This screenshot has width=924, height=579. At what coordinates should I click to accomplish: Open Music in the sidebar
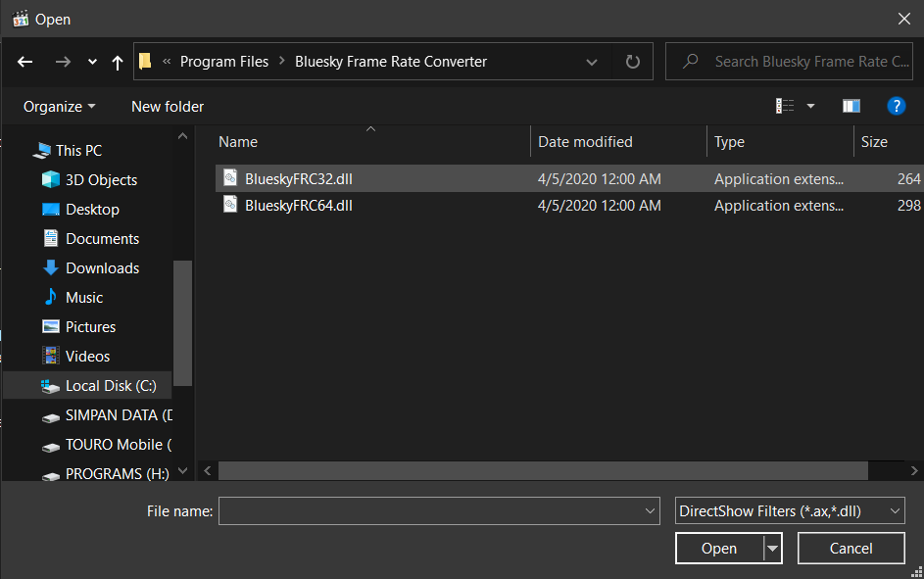[x=84, y=298]
